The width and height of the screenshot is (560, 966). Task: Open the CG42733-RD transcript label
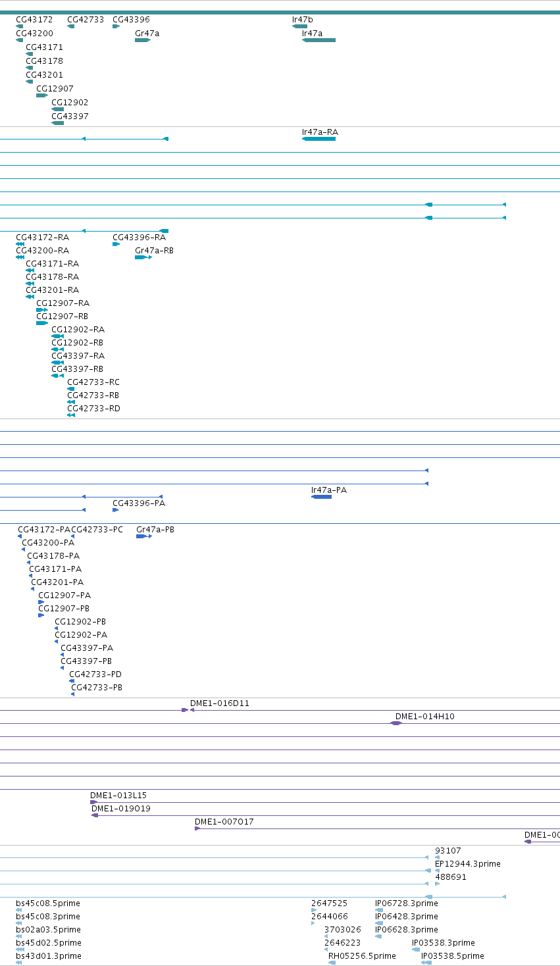pyautogui.click(x=93, y=409)
